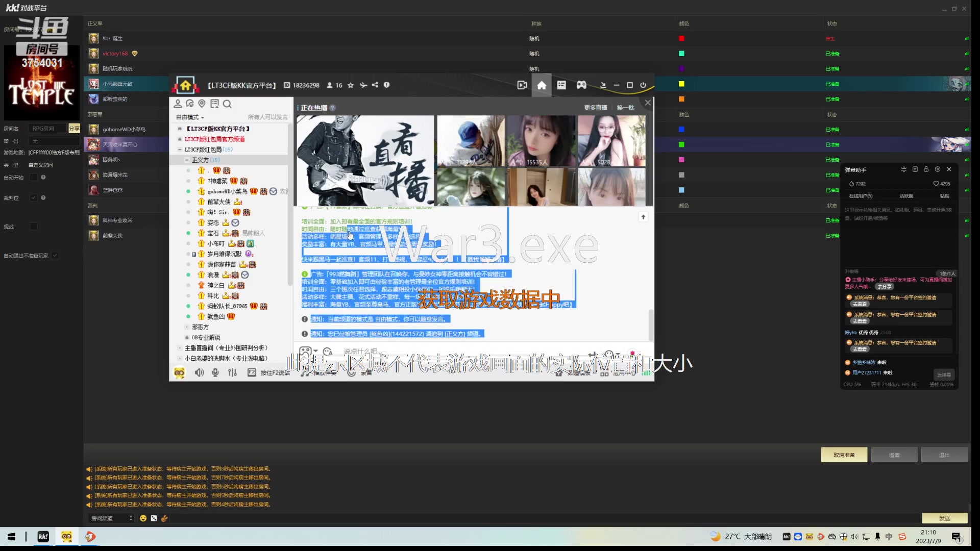Image resolution: width=980 pixels, height=551 pixels.
Task: Click yellow color swatch of player 小强巅峰无敌
Action: 681,84
